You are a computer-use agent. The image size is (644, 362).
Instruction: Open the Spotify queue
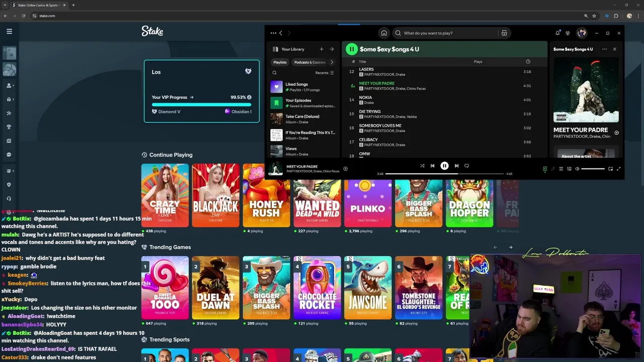click(x=561, y=169)
